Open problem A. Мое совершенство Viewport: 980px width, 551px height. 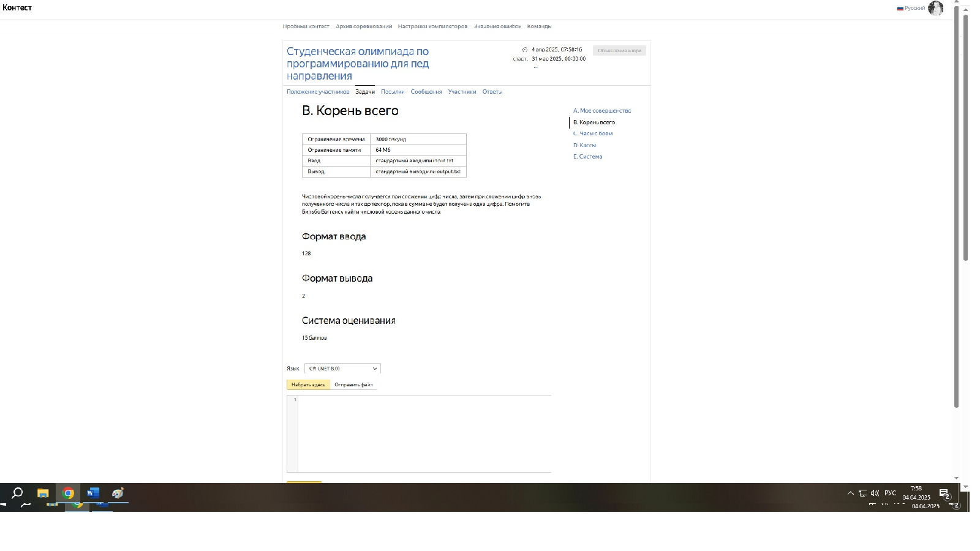tap(601, 111)
